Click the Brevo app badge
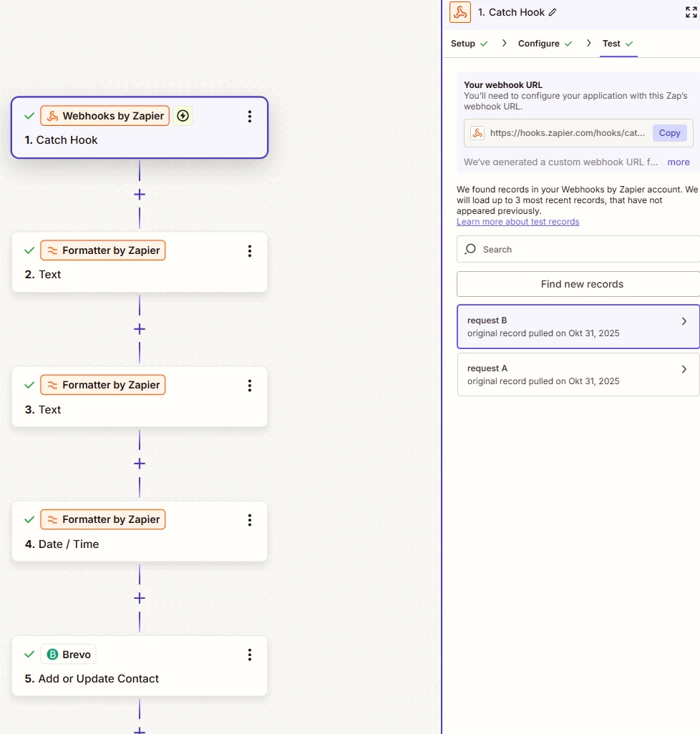The image size is (700, 734). pyautogui.click(x=69, y=655)
